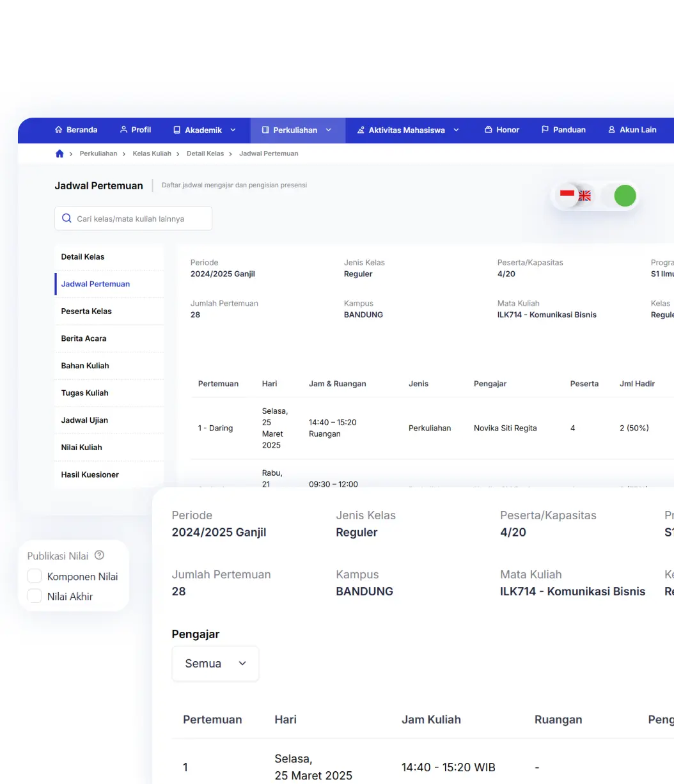
Task: Open Nilai Kuliah in the sidebar
Action: click(82, 448)
